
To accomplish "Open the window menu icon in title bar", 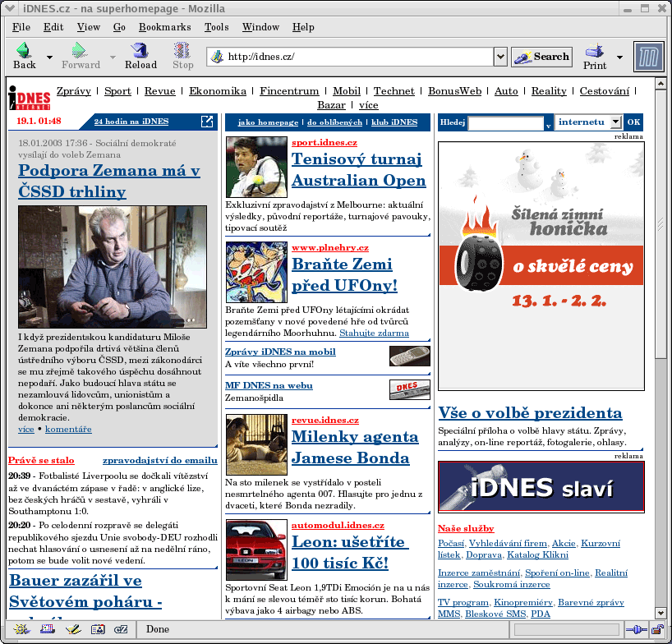I will click(9, 8).
